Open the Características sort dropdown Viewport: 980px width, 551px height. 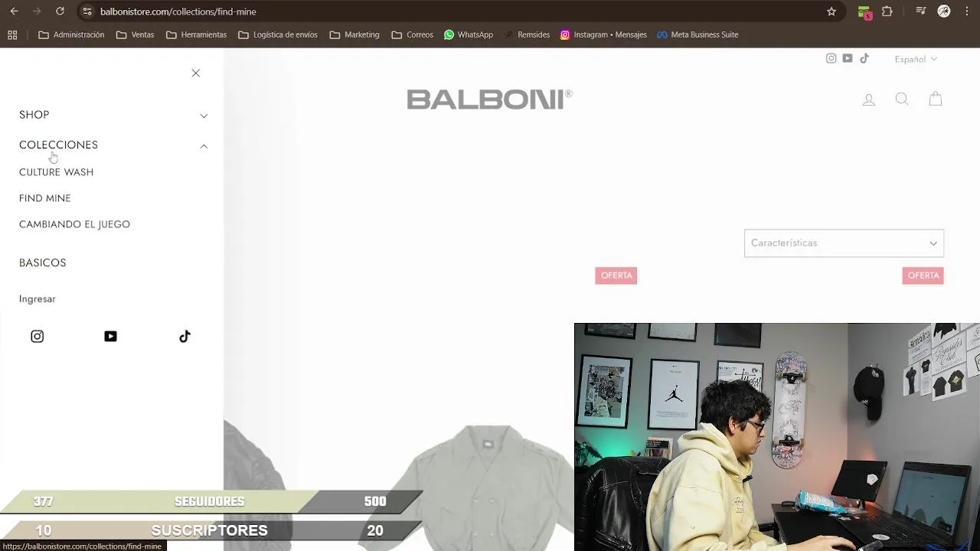click(x=844, y=243)
